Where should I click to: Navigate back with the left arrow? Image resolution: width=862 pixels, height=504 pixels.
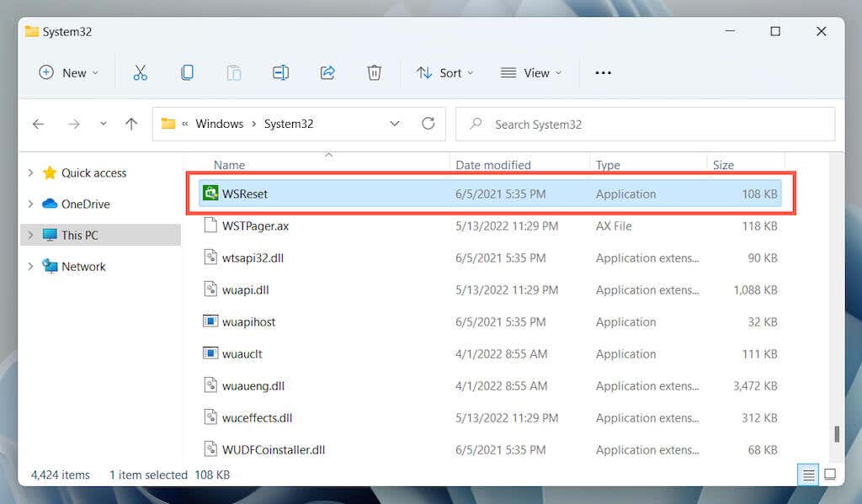point(39,125)
